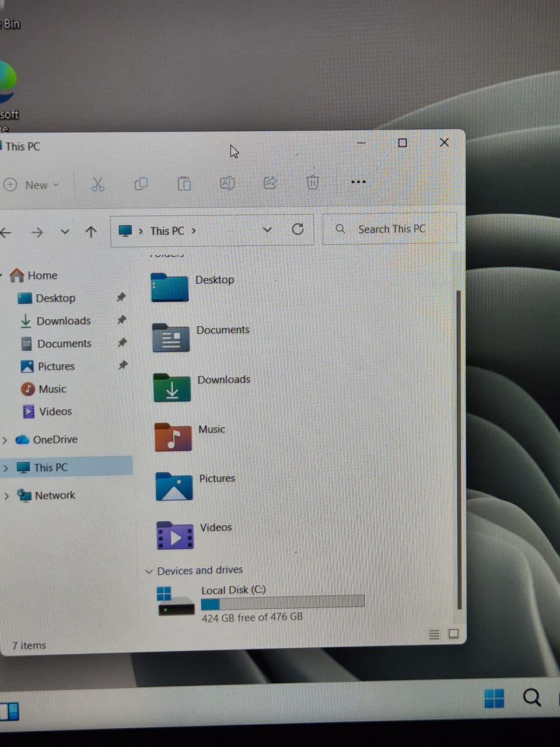Click the computer icon in address bar

point(125,231)
